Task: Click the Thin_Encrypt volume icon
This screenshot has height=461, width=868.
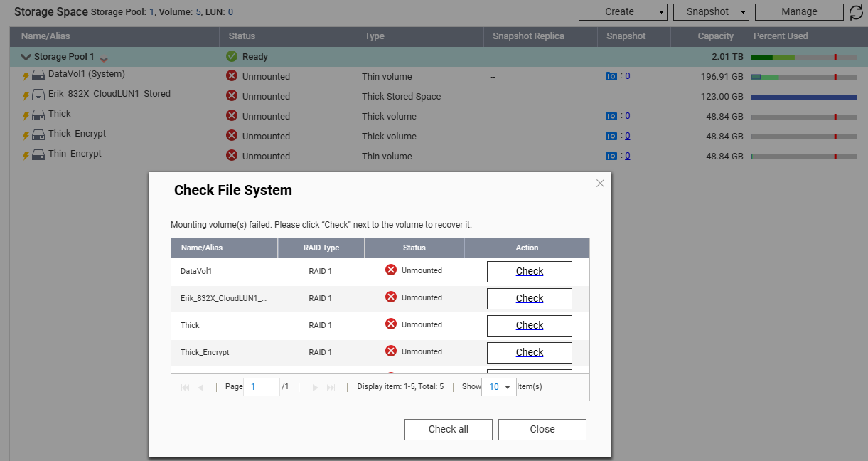Action: coord(38,154)
